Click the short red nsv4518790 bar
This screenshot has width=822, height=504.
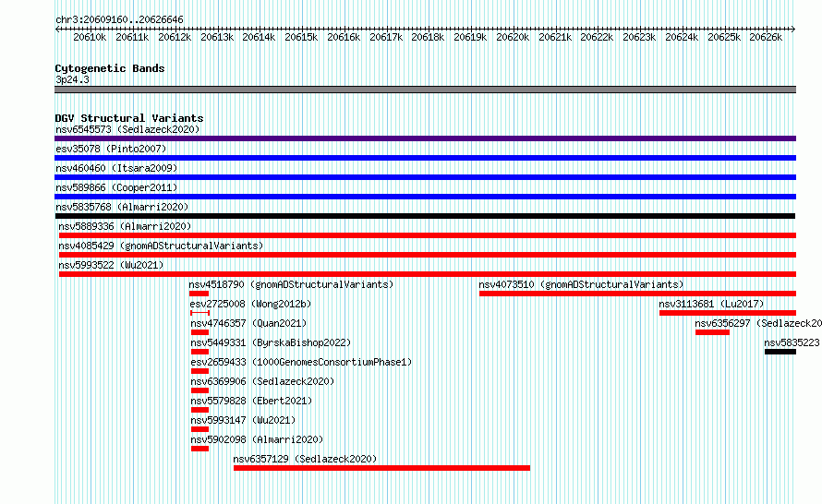click(199, 294)
